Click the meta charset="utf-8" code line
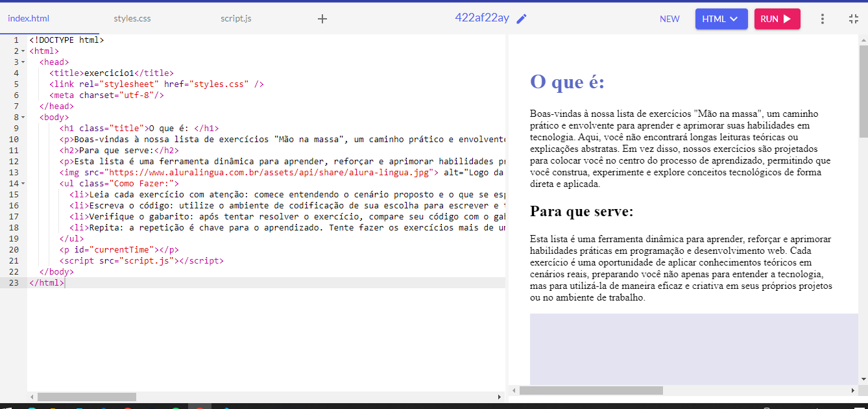 coord(106,95)
